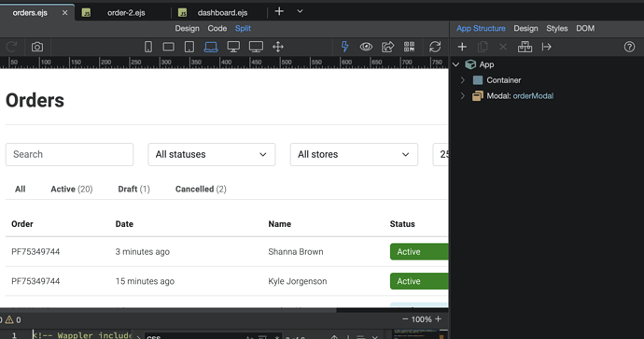The image size is (644, 339).
Task: Open the DOM panel tab
Action: tap(585, 28)
